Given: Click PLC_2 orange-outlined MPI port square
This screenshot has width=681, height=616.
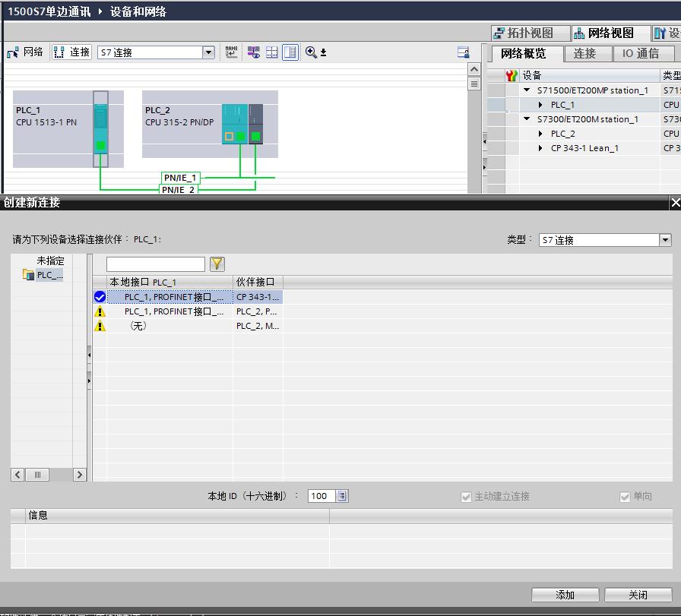Looking at the screenshot, I should [229, 137].
